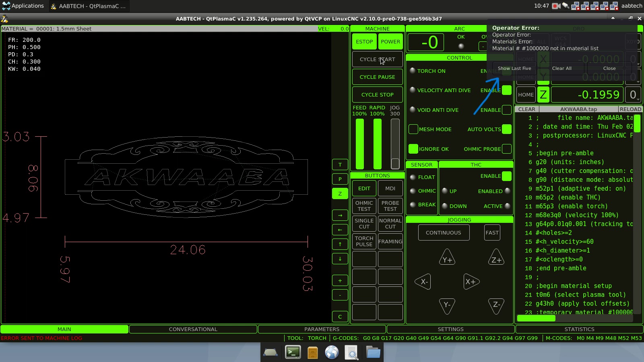Open the Applications menu
Viewport: 644px width, 362px height.
tap(23, 6)
